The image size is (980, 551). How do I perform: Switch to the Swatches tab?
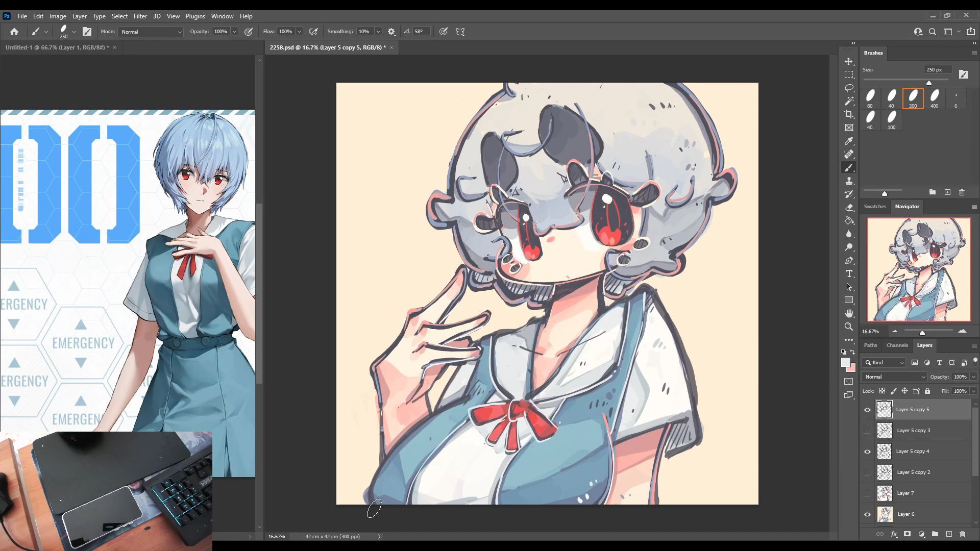click(875, 207)
